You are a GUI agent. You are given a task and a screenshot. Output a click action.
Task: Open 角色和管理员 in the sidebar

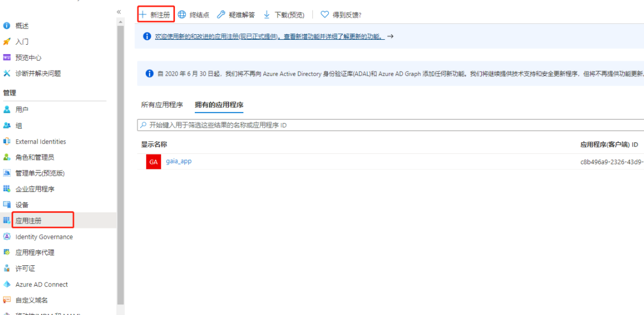point(35,157)
